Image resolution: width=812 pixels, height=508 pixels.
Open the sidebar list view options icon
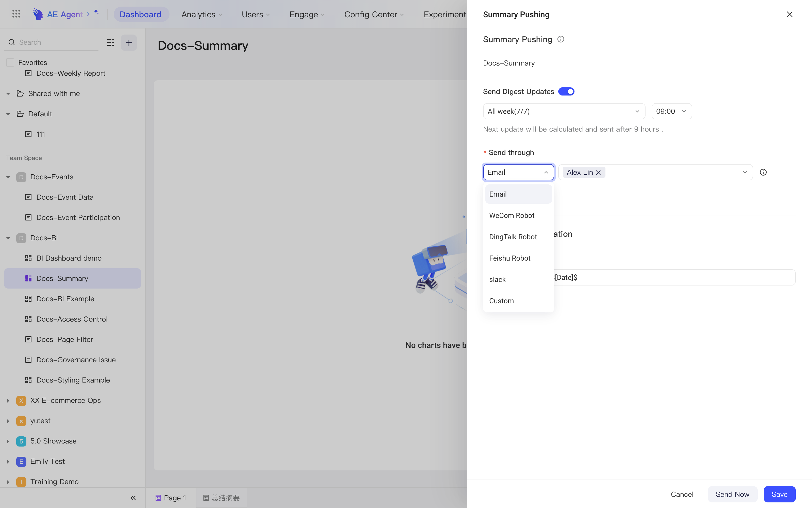tap(111, 42)
